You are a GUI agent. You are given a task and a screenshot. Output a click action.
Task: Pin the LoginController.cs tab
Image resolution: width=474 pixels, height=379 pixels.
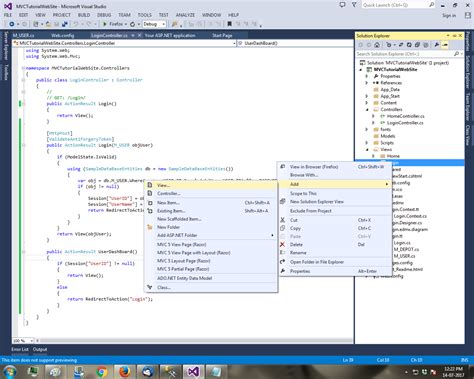(133, 35)
